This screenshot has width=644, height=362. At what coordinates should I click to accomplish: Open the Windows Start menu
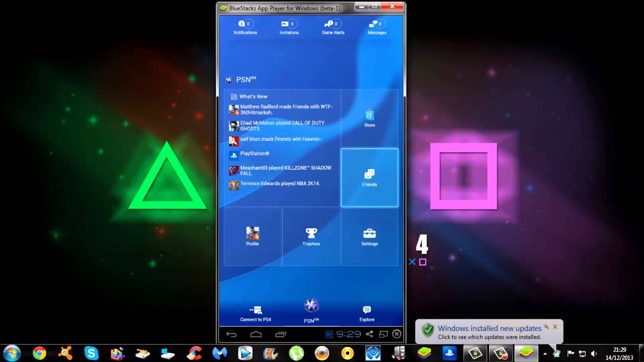coord(12,353)
